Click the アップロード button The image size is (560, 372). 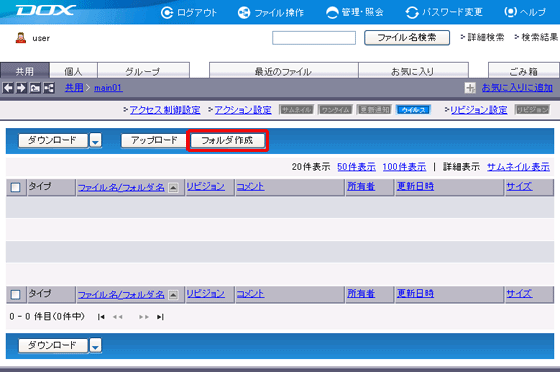coord(154,140)
